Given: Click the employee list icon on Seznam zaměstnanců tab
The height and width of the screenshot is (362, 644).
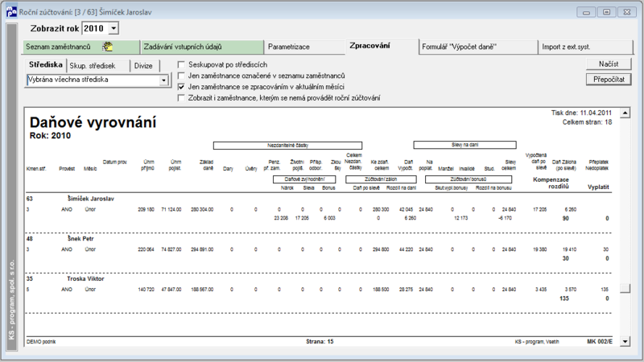Looking at the screenshot, I should click(x=108, y=47).
